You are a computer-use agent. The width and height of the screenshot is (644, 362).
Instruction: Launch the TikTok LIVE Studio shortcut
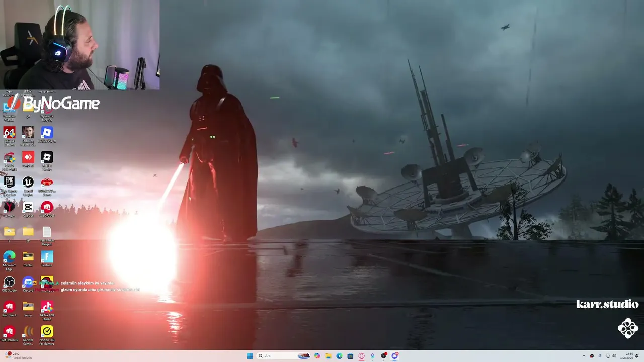(x=47, y=310)
